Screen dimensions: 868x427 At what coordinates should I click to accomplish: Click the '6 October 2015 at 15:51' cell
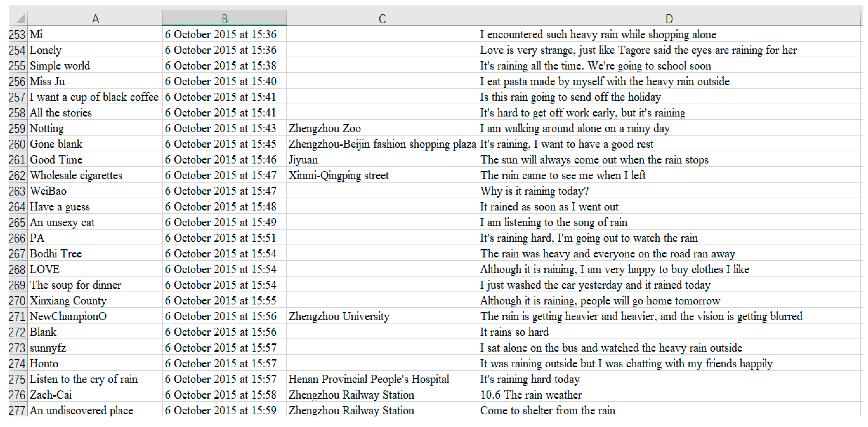(x=220, y=238)
